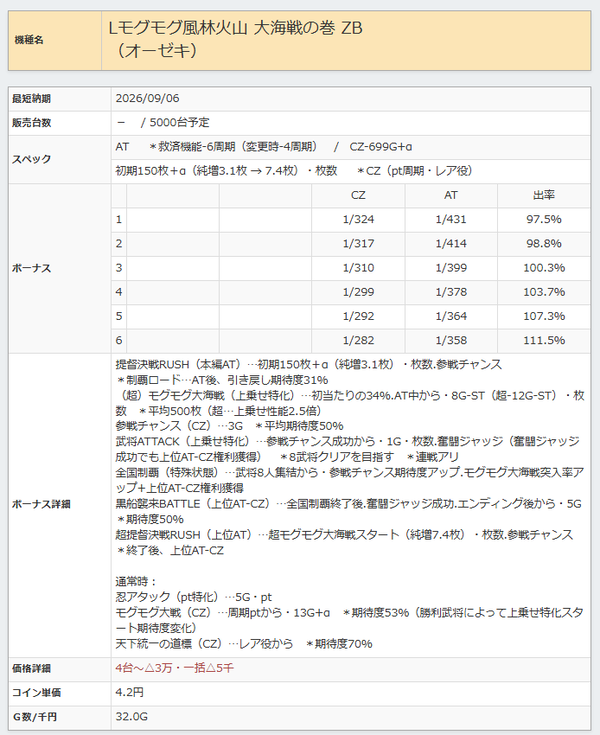Click spec line with CZ-699G+α
This screenshot has height=735, width=600.
[264, 147]
